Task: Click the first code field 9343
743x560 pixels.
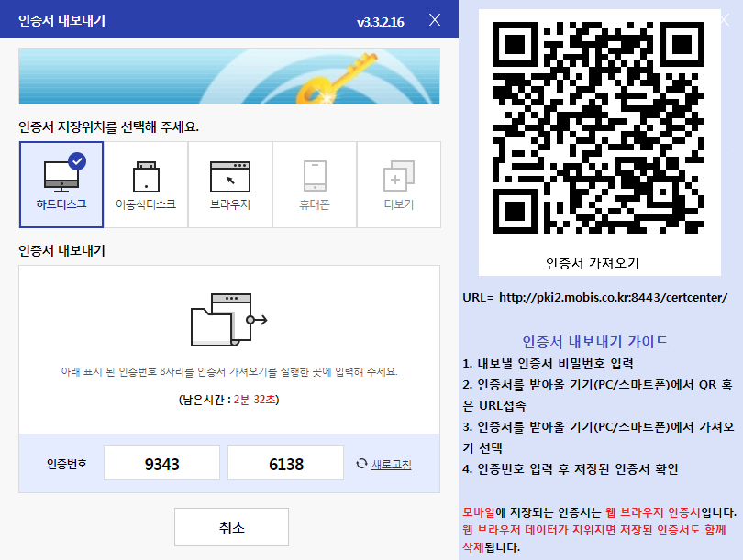Action: tap(161, 463)
